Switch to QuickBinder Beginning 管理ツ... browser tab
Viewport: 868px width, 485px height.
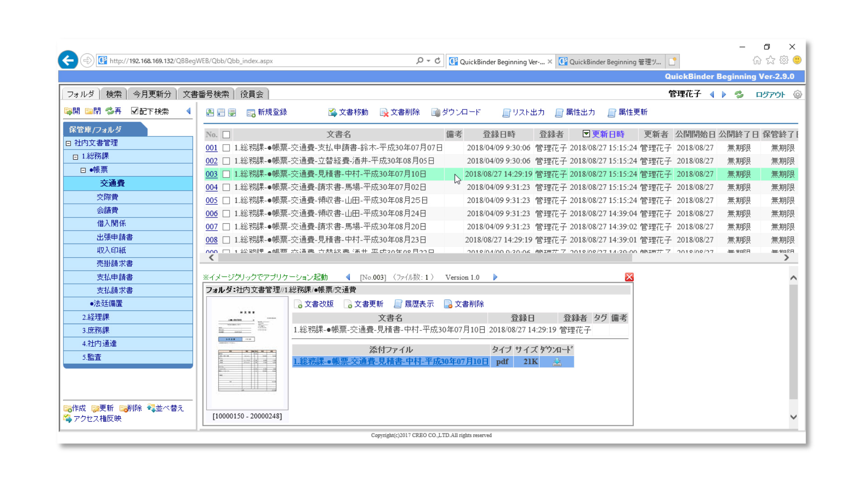click(x=610, y=61)
